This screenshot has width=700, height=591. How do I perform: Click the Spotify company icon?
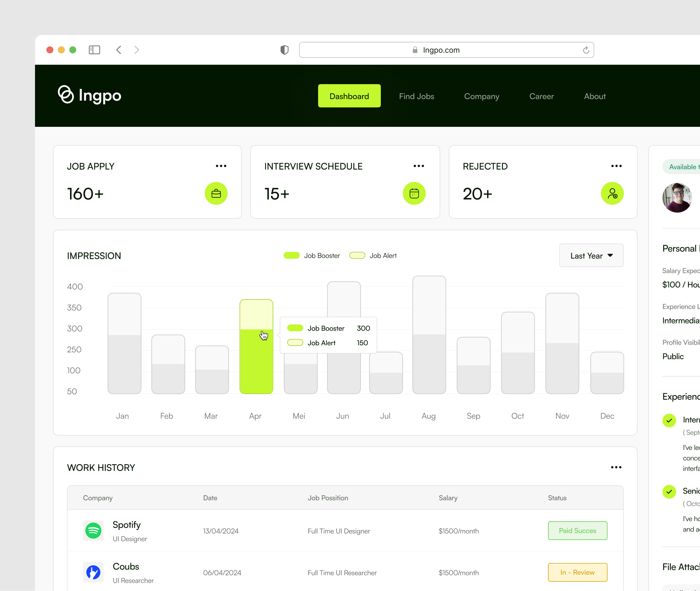point(93,531)
